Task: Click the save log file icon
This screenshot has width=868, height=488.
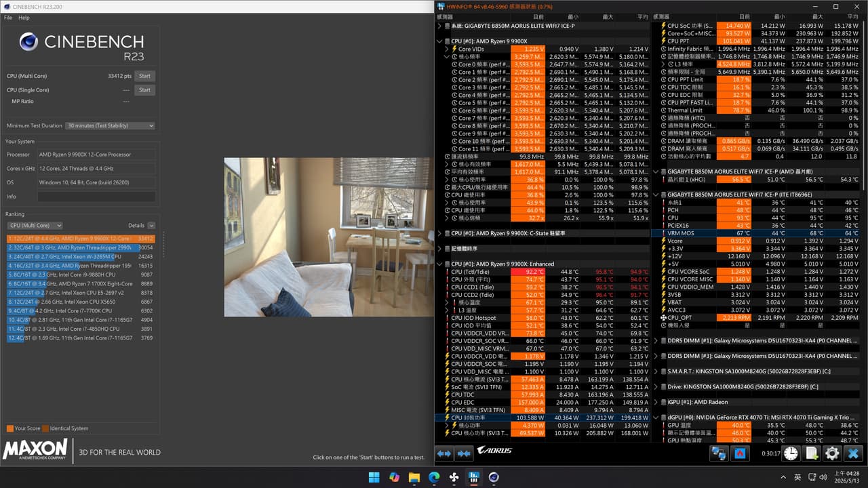Action: 811,453
